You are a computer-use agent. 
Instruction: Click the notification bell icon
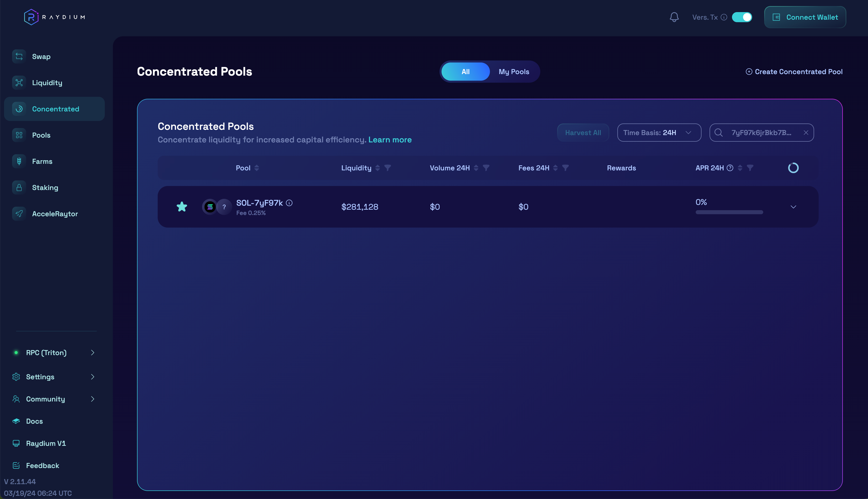(674, 17)
